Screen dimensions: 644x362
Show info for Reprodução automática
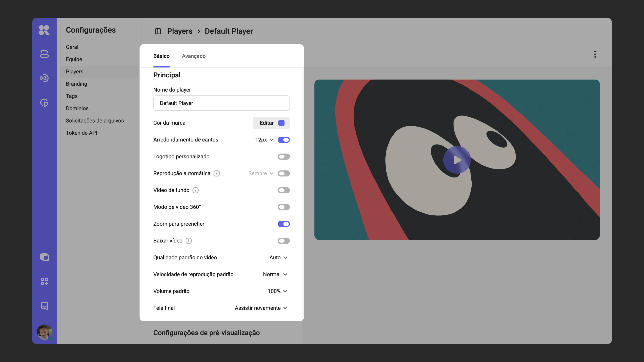[217, 173]
